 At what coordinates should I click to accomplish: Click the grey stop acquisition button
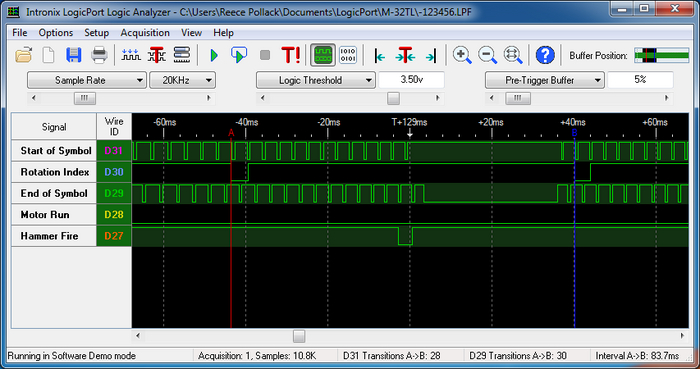click(x=265, y=55)
